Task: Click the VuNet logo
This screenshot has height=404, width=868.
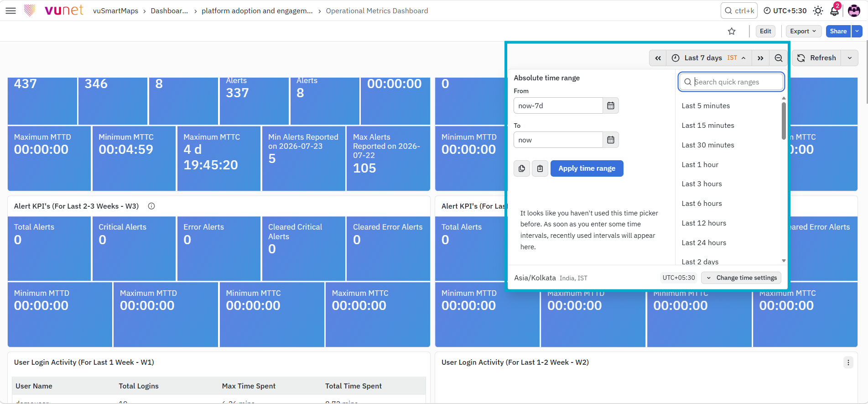Action: click(54, 10)
